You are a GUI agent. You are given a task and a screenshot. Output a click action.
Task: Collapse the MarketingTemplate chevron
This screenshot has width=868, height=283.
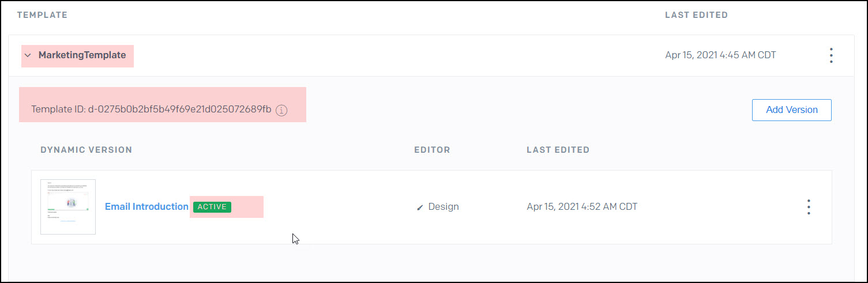(28, 56)
